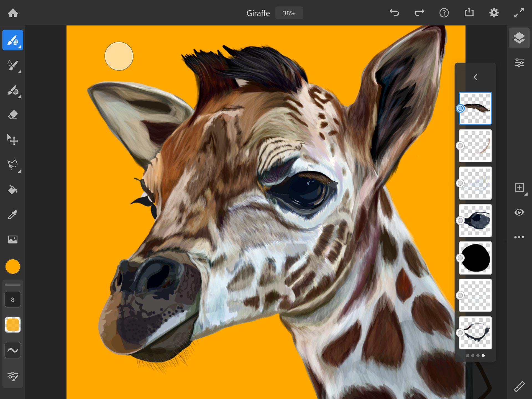
Task: Choose the Smudge brush tool
Action: (12, 90)
